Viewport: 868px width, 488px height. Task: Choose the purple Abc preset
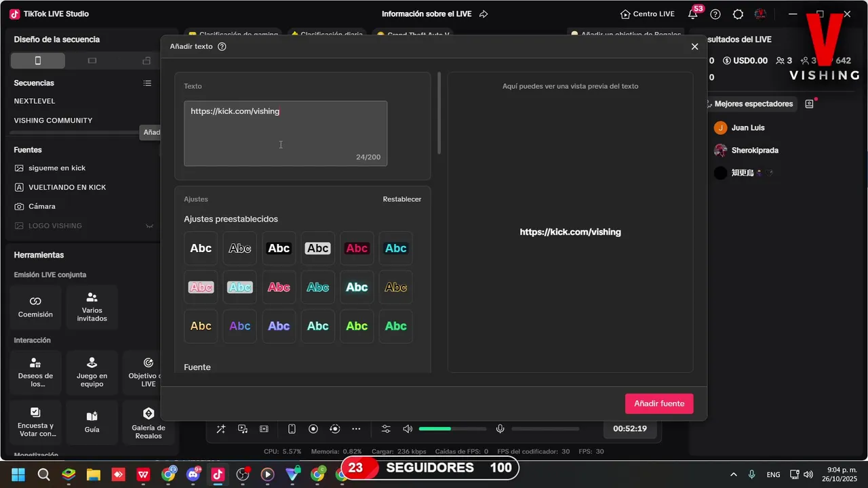(x=240, y=326)
